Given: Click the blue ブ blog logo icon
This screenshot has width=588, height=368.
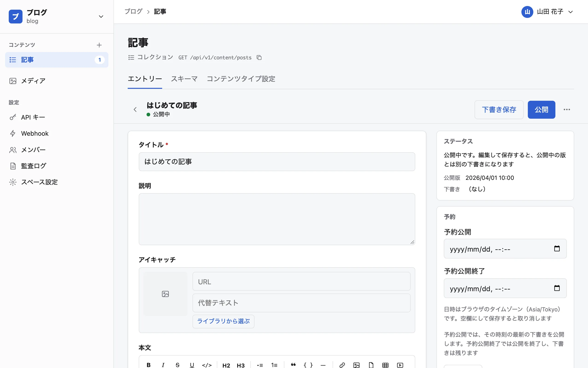Looking at the screenshot, I should coord(16,17).
